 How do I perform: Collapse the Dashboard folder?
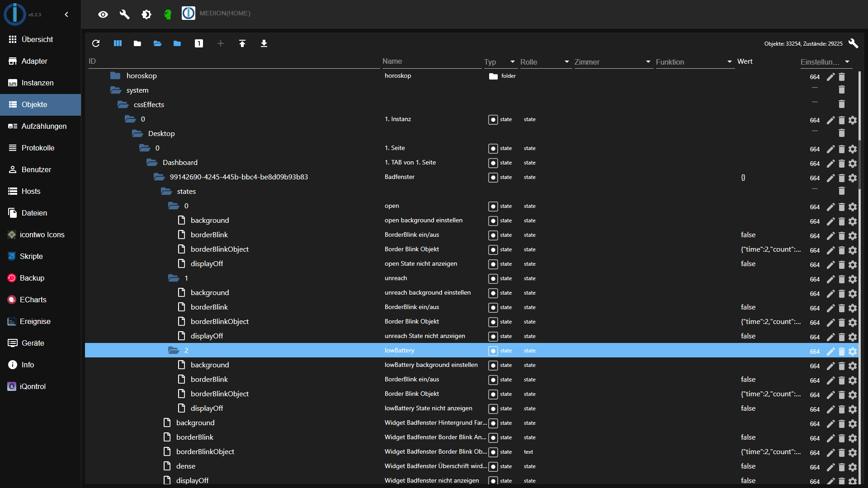point(152,162)
